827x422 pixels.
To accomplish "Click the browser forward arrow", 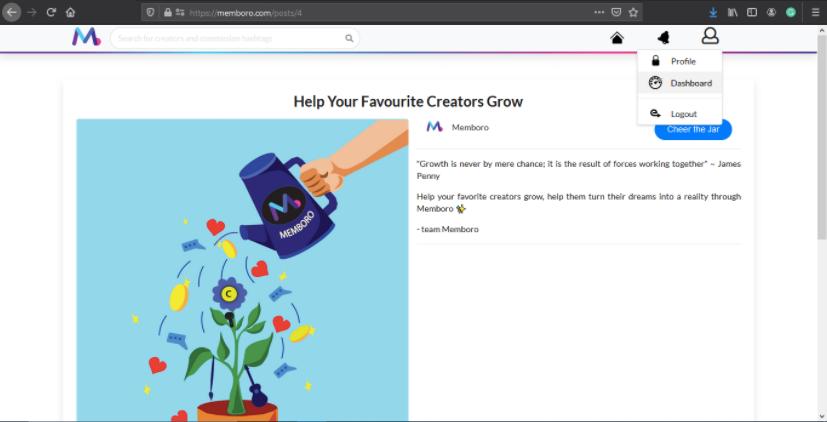I will 32,12.
